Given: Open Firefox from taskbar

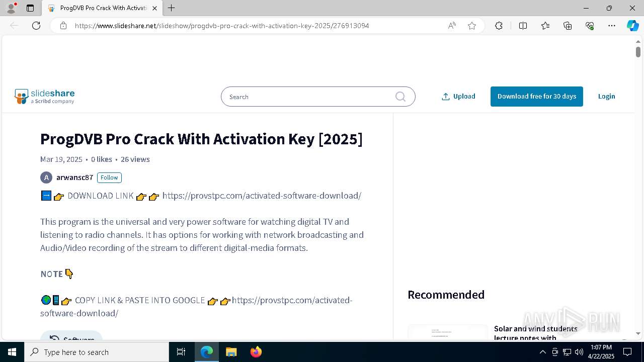Looking at the screenshot, I should pyautogui.click(x=256, y=352).
